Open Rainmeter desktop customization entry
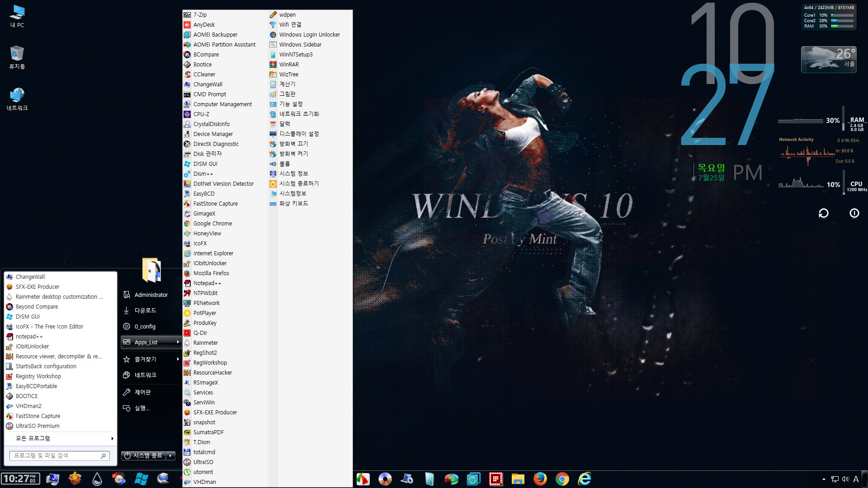The height and width of the screenshot is (488, 868). 60,297
